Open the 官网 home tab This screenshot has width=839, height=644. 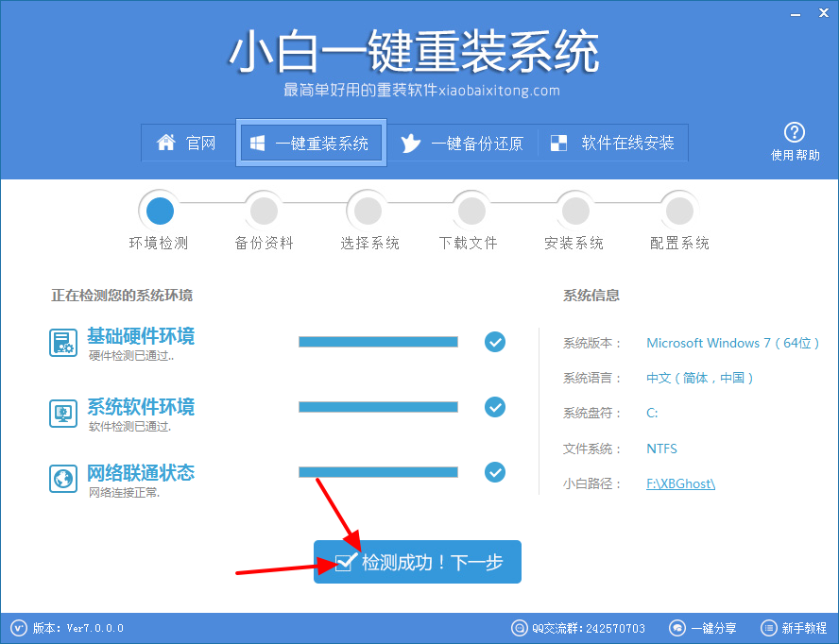coord(188,143)
